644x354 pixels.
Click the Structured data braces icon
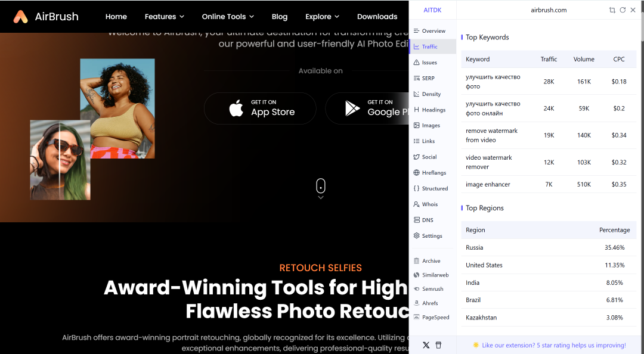tap(416, 188)
